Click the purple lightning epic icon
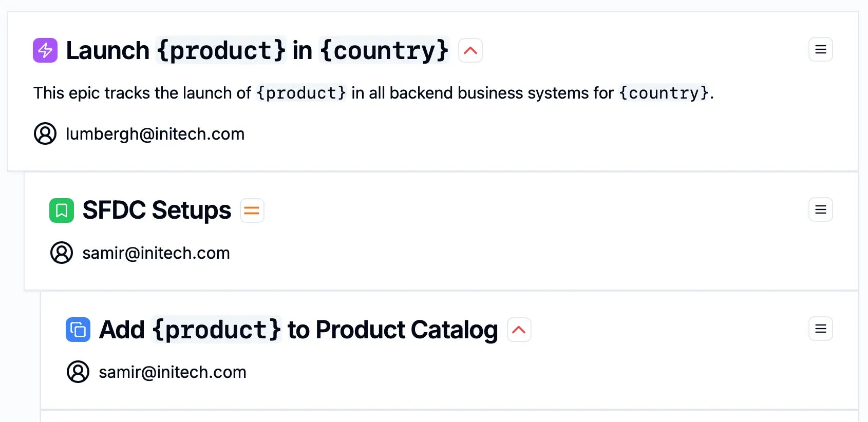This screenshot has width=868, height=422. pyautogui.click(x=45, y=50)
